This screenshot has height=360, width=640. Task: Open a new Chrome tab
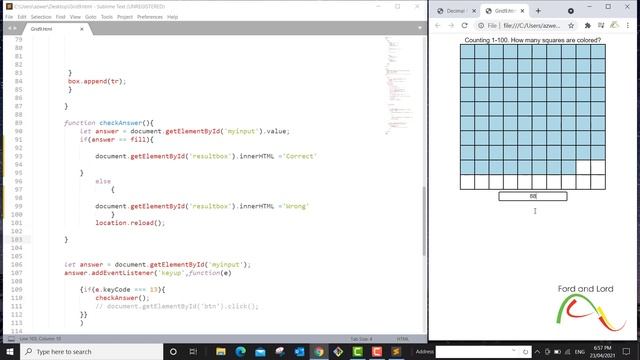(x=538, y=11)
